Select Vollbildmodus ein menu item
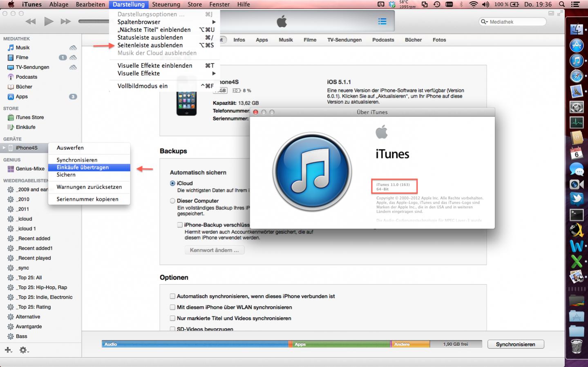Viewport: 588px width, 367px height. point(165,86)
